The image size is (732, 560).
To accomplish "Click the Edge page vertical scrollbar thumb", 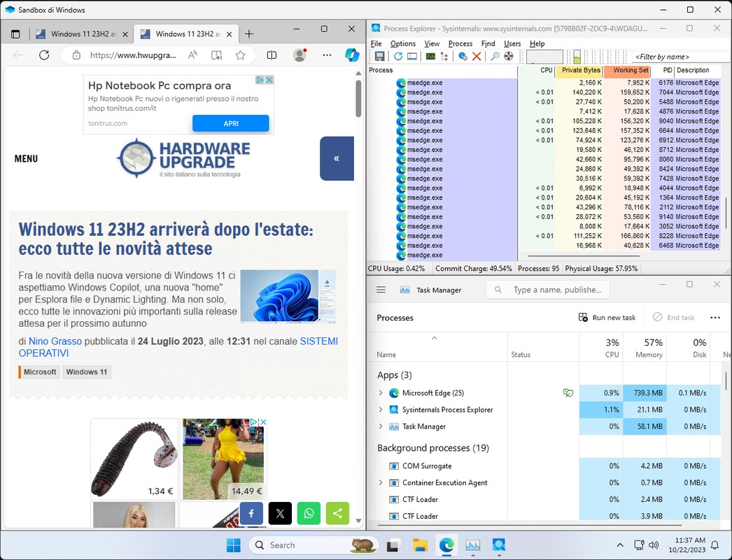I will tap(358, 99).
